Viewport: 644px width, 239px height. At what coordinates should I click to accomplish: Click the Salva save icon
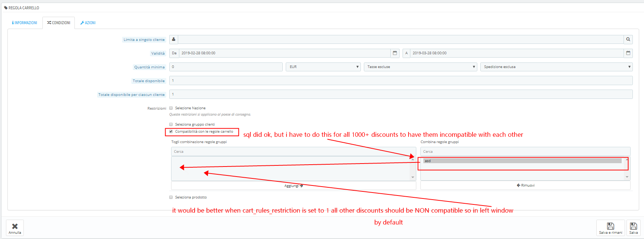[634, 226]
